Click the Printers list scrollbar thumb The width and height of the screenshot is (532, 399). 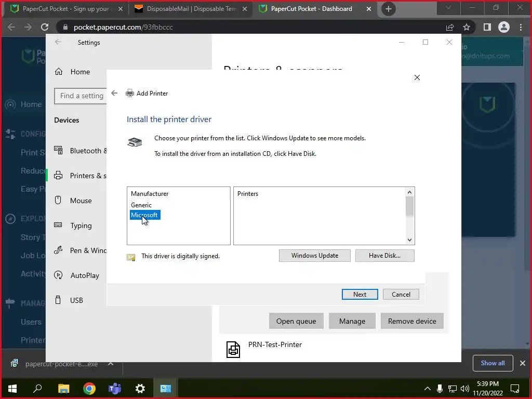409,206
